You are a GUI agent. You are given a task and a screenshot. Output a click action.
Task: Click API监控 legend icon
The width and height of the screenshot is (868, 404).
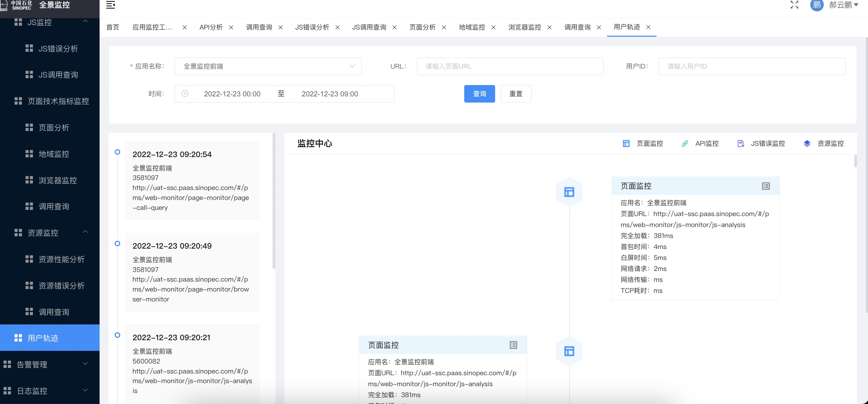point(685,143)
